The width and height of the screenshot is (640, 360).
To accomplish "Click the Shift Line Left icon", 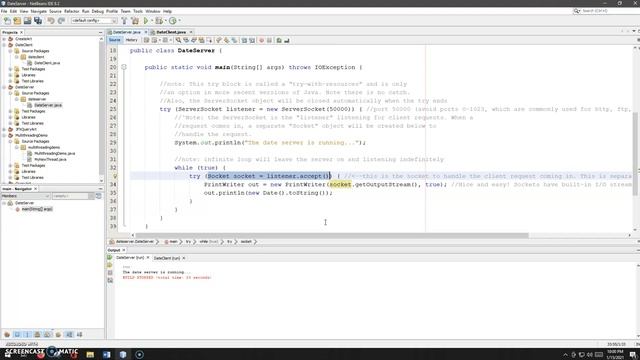I will [x=244, y=40].
